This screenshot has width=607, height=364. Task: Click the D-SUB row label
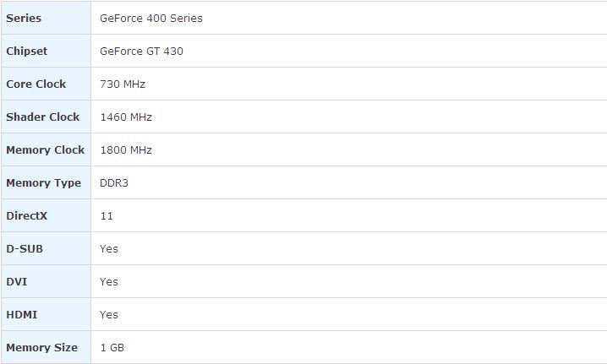(x=25, y=248)
